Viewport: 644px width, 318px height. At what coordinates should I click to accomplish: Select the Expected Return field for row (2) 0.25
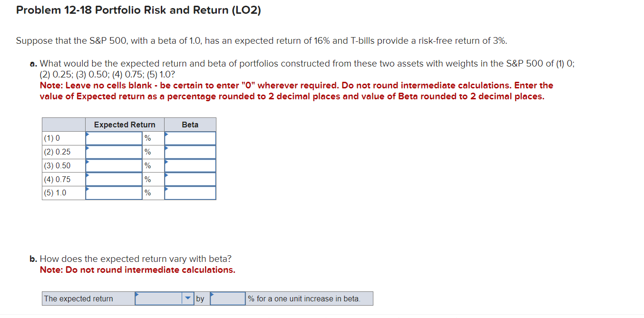(113, 152)
